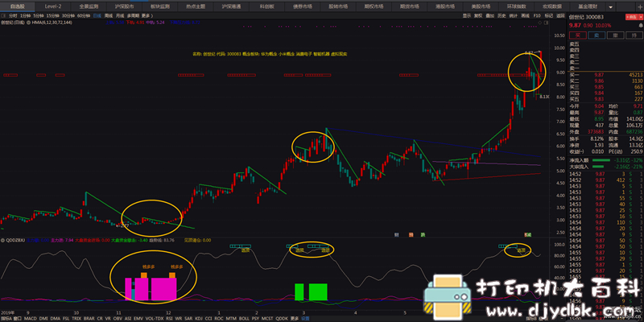Click the 持 holdings button
Viewport: 644px width, 322px height.
click(x=634, y=35)
